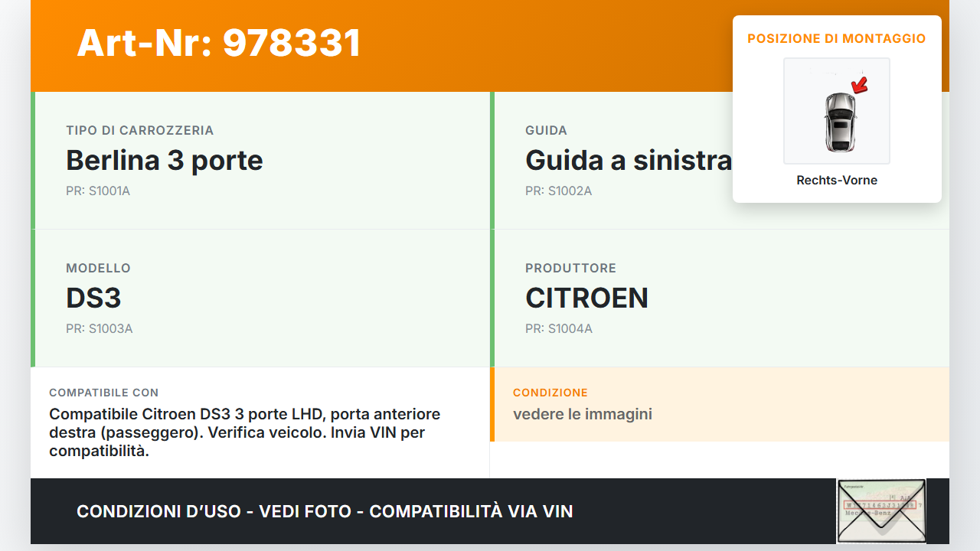
Task: Click the Guida a sinistra value
Action: [629, 160]
